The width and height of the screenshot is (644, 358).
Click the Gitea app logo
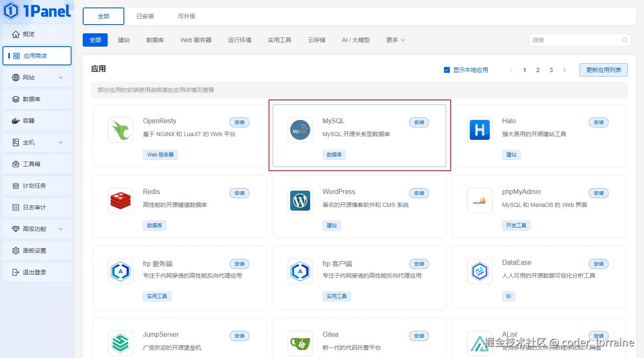coord(300,343)
